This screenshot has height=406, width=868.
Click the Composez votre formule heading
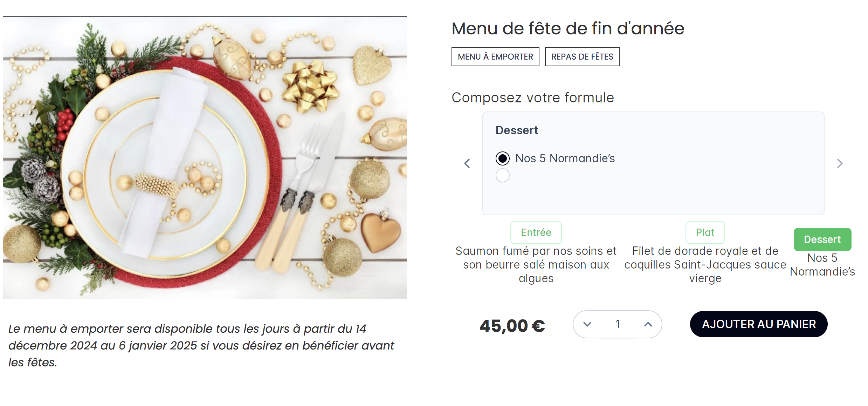coord(532,97)
